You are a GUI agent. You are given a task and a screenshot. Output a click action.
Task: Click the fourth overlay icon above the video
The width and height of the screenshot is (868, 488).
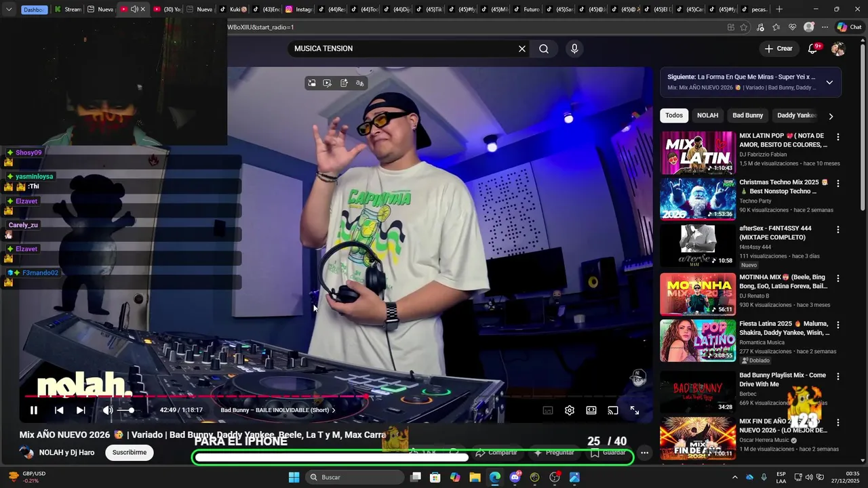(360, 83)
